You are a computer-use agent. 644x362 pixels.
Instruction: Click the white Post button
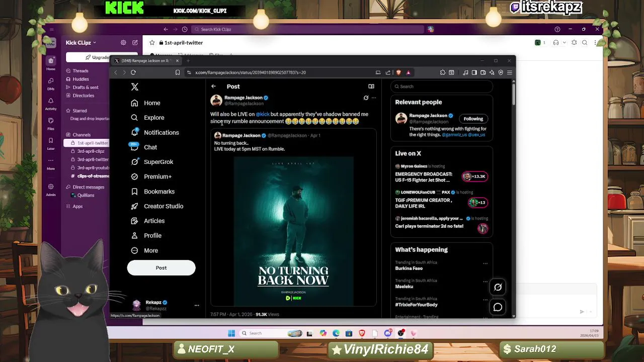[x=161, y=268]
